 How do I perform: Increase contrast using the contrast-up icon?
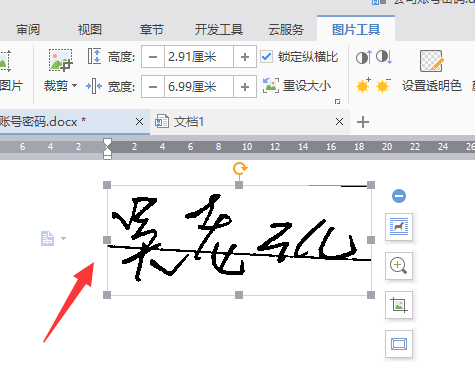click(363, 57)
